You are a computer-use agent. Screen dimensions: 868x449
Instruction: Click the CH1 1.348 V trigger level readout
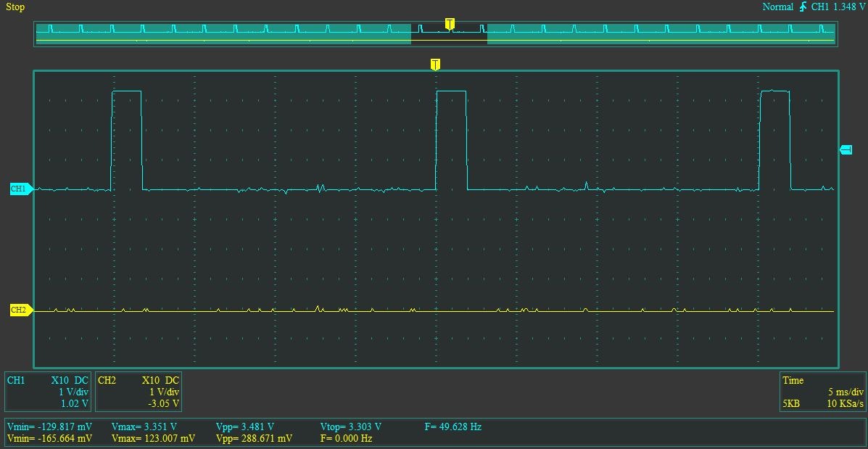(840, 7)
